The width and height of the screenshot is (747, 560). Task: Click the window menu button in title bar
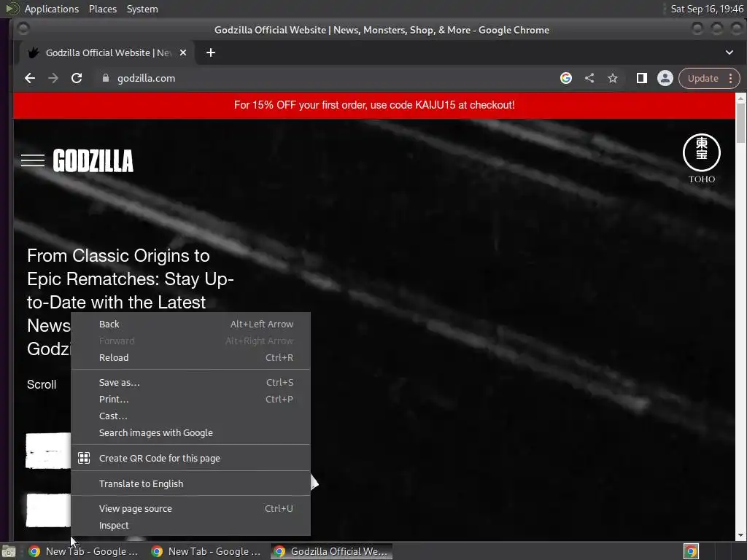point(23,29)
